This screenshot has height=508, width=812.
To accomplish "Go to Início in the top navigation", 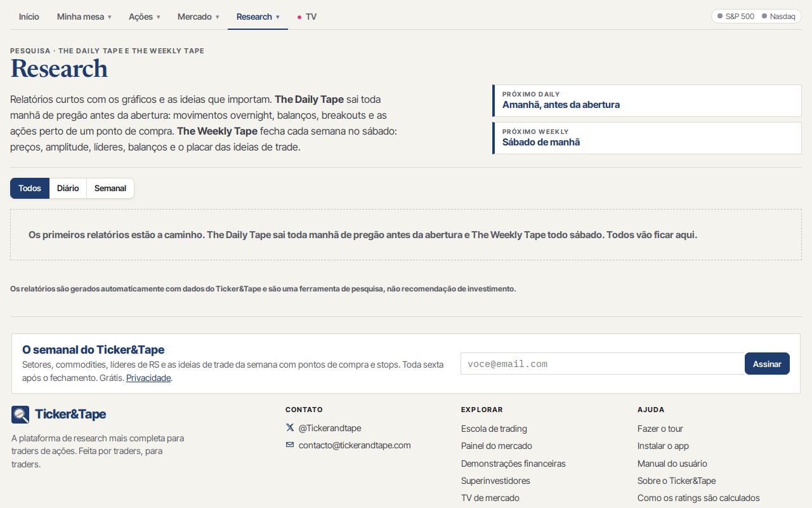I will tap(29, 17).
